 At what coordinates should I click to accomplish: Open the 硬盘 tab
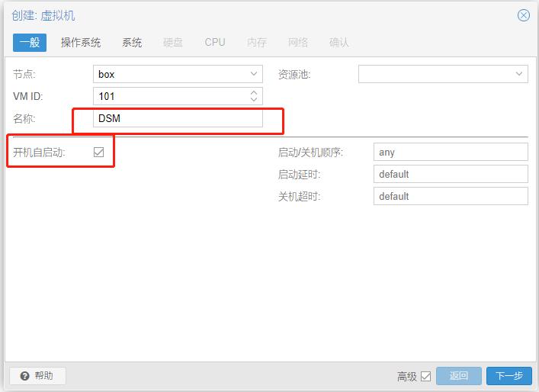173,43
